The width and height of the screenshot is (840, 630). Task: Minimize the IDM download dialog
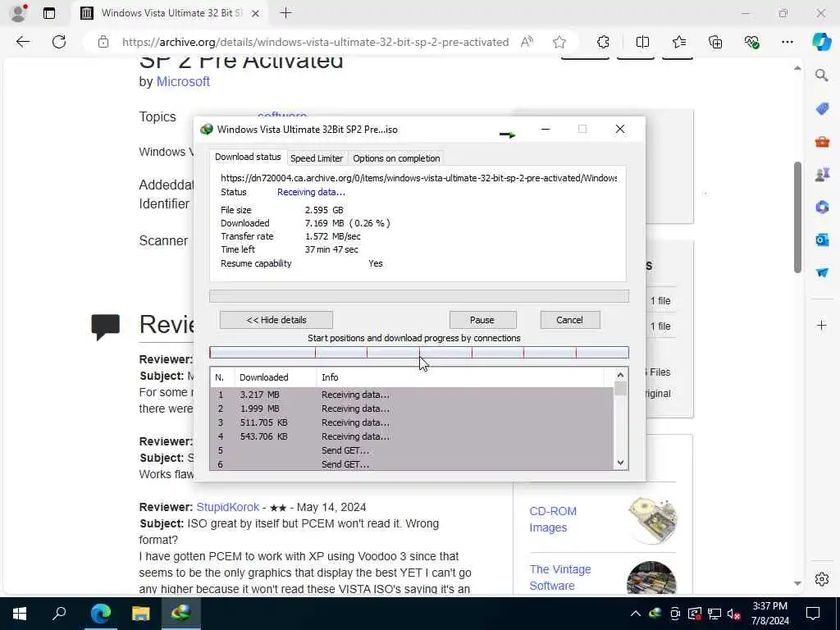pos(546,129)
